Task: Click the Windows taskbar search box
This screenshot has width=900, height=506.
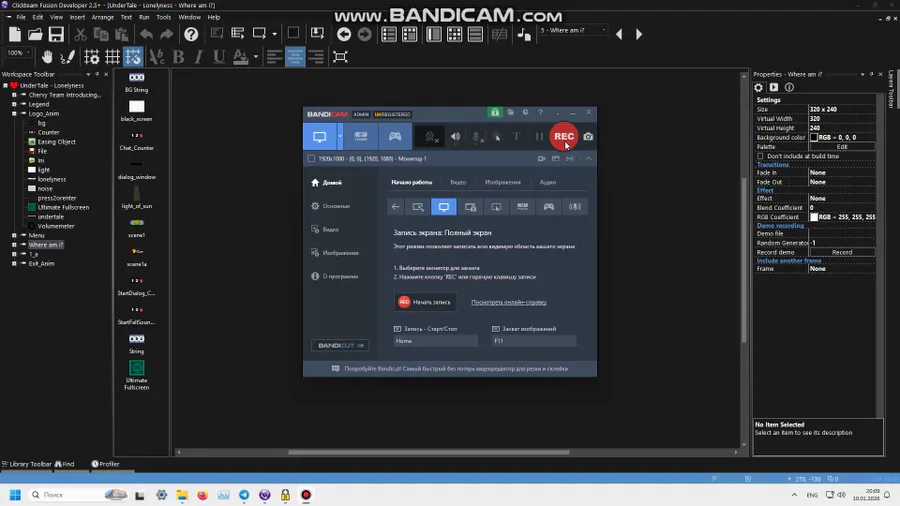Action: click(78, 495)
